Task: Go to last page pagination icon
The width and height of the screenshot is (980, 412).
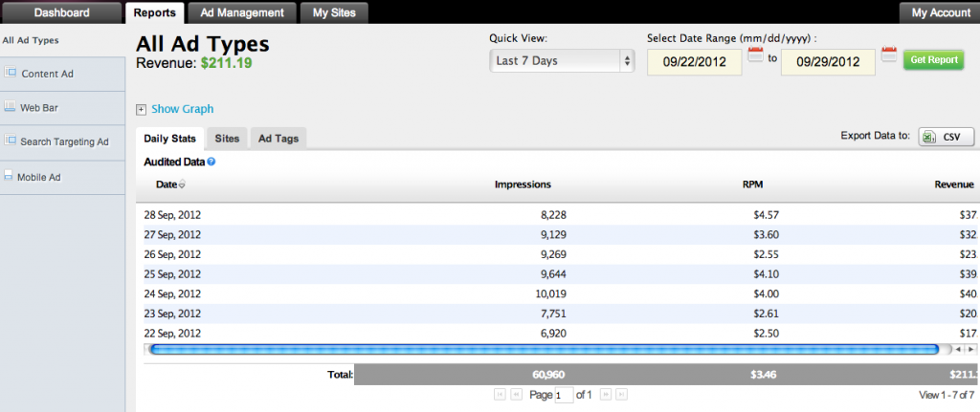Action: click(621, 395)
